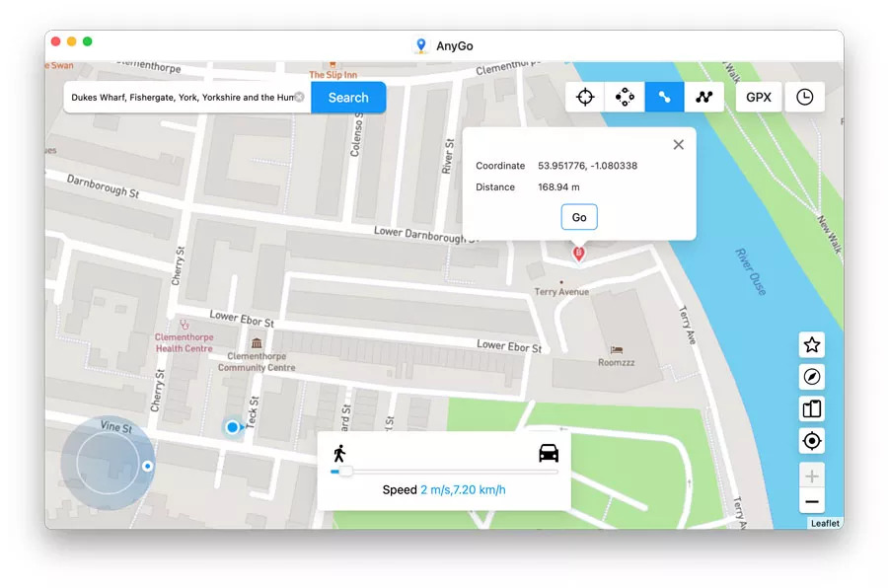Click the red destination pin marker
This screenshot has width=888, height=588.
point(578,254)
